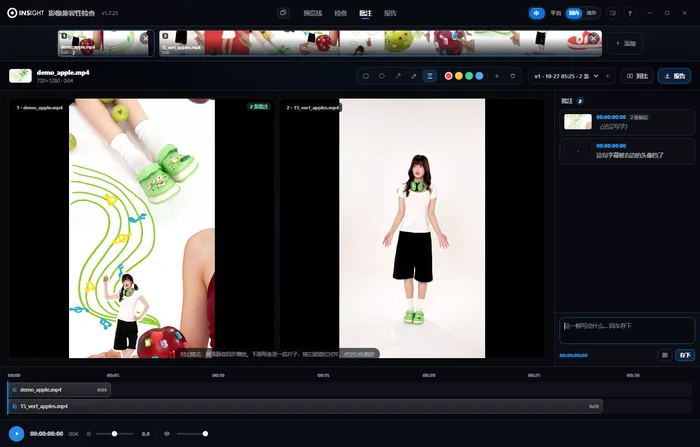Viewport: 700px width, 447px height.
Task: Focus the annotation comment input box
Action: click(627, 330)
